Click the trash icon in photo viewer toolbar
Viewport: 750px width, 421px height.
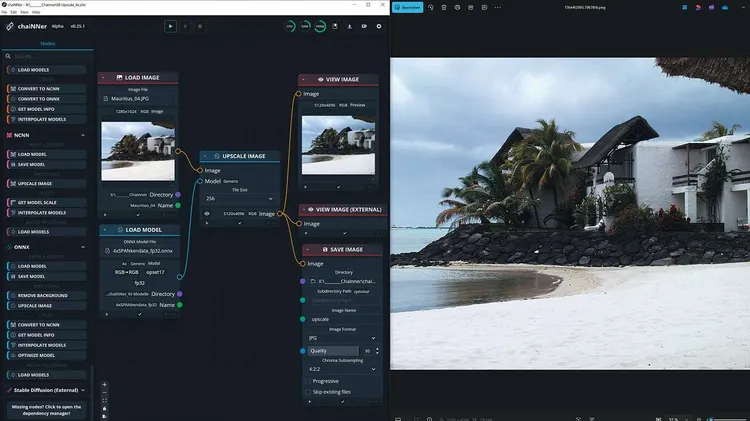(444, 7)
